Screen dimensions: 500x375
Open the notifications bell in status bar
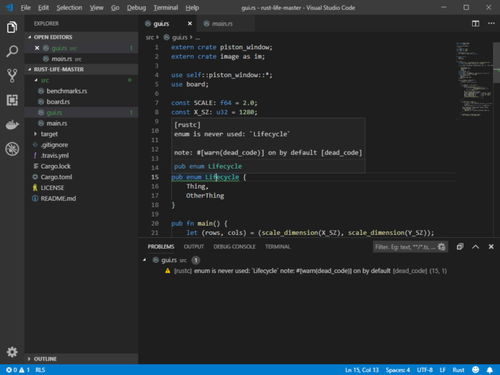coord(490,370)
